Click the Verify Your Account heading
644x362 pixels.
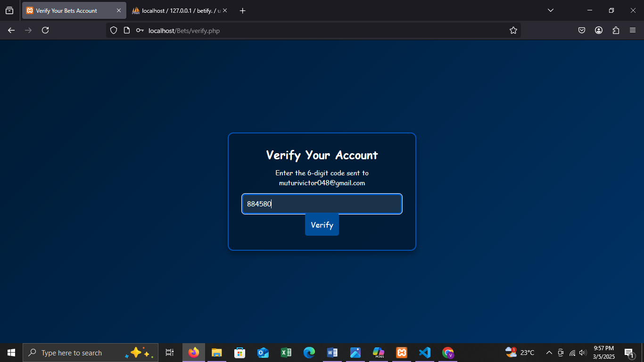click(322, 155)
